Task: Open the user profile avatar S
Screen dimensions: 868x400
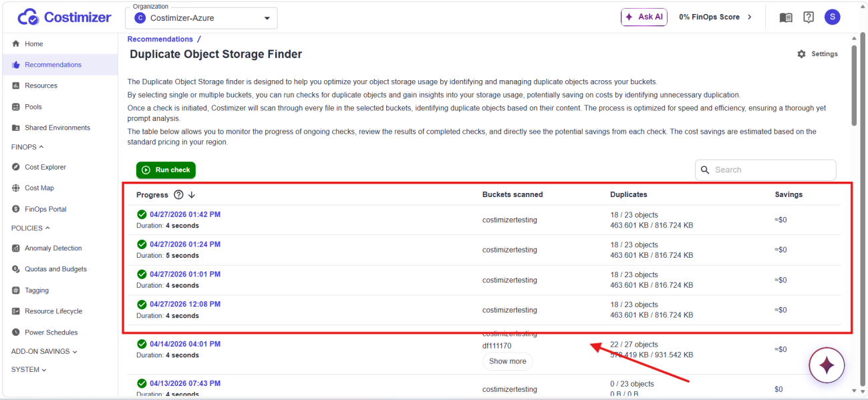Action: click(x=832, y=17)
